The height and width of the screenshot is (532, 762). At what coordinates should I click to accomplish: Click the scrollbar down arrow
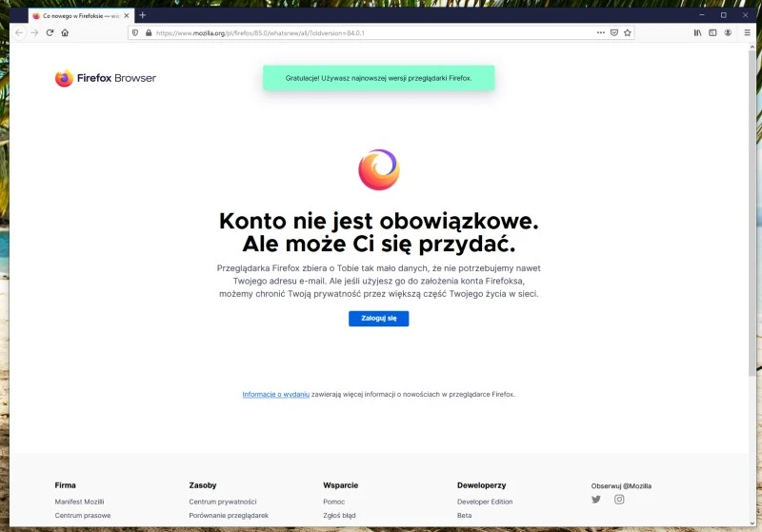752,522
